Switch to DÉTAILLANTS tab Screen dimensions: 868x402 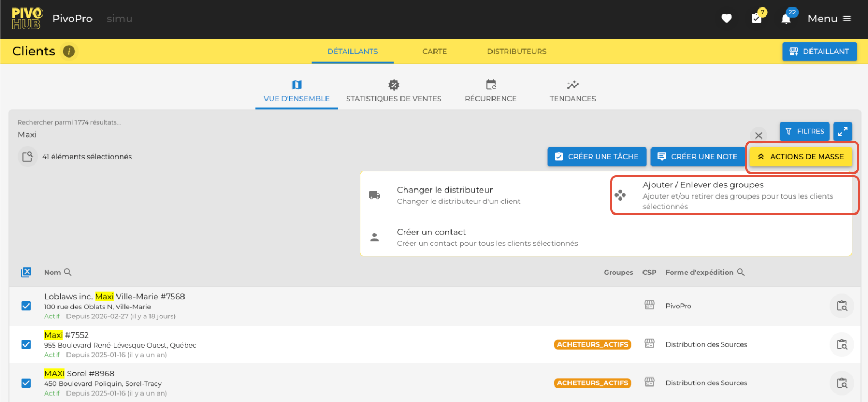click(353, 52)
